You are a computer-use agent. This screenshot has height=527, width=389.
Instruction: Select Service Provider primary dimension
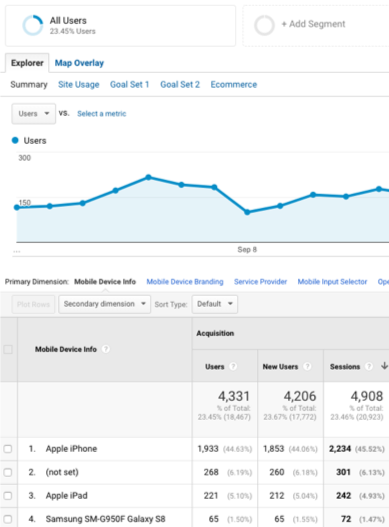pos(261,282)
